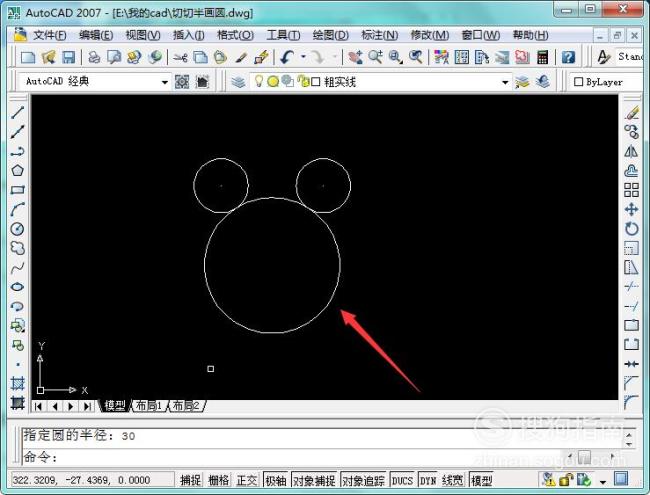Click the Help question mark icon
650x495 pixels.
pyautogui.click(x=568, y=57)
